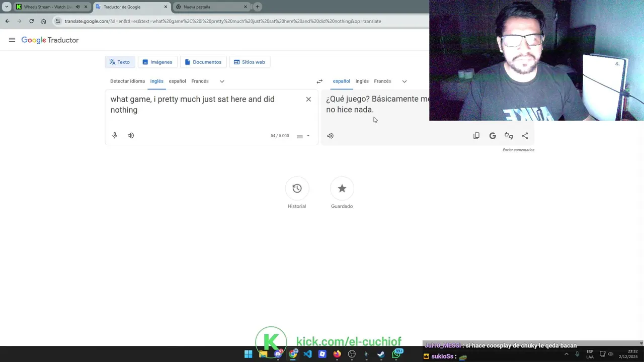Go back in browser history
Image resolution: width=644 pixels, height=362 pixels.
click(7, 21)
